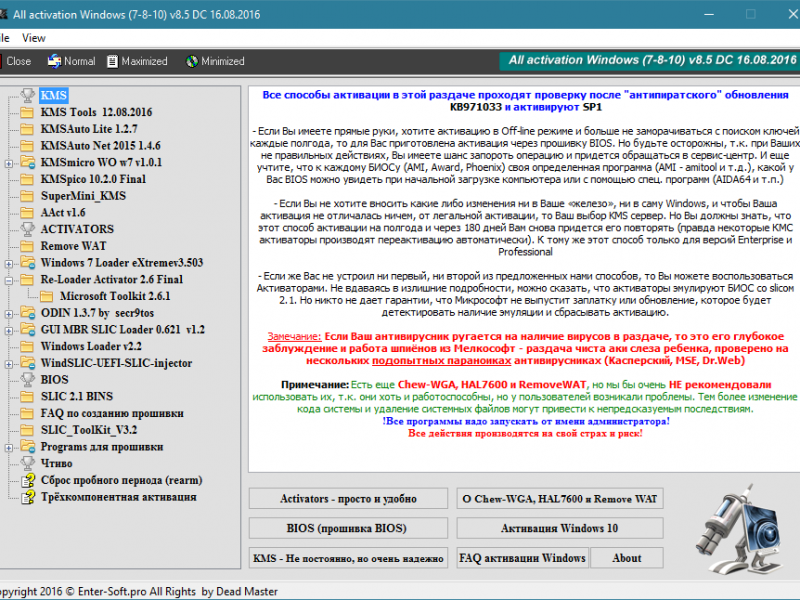The height and width of the screenshot is (600, 800).
Task: Select FAQ по созданию прошивки in the tree
Action: (x=112, y=413)
